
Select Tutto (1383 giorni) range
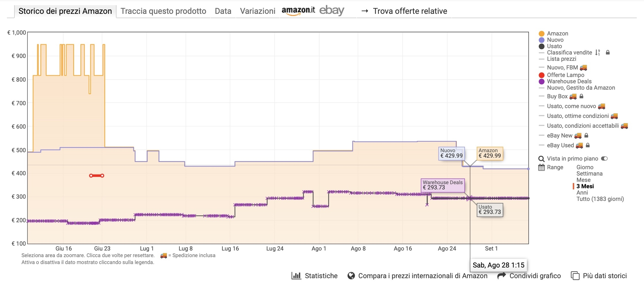point(600,199)
